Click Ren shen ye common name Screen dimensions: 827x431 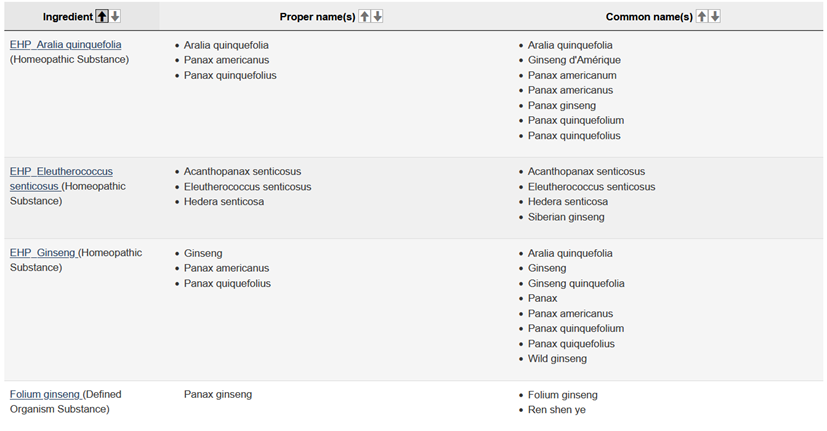556,410
